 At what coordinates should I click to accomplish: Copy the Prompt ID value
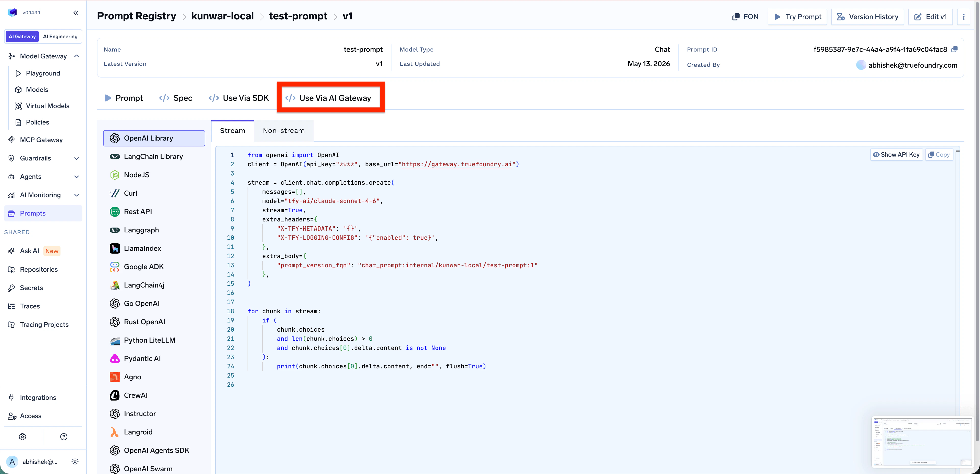point(954,49)
